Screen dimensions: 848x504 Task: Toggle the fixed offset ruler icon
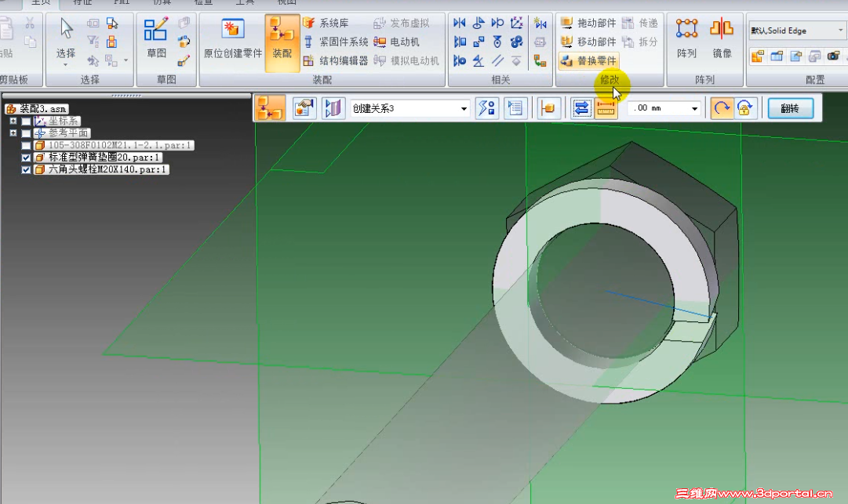[x=606, y=108]
